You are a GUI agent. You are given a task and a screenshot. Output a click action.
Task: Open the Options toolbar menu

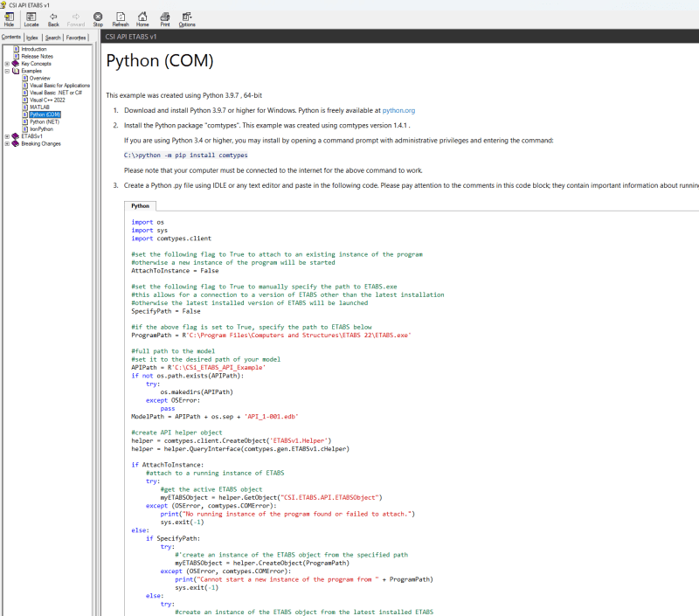(x=187, y=19)
